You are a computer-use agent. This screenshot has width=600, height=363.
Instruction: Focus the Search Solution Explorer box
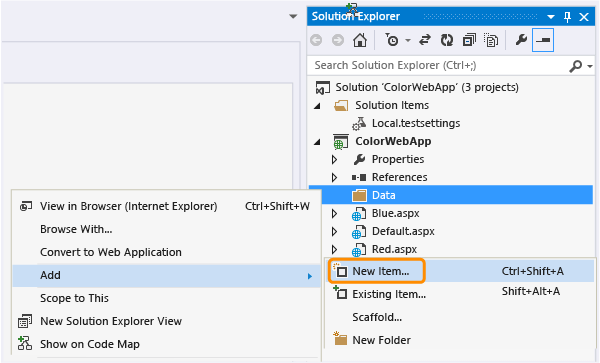[438, 65]
